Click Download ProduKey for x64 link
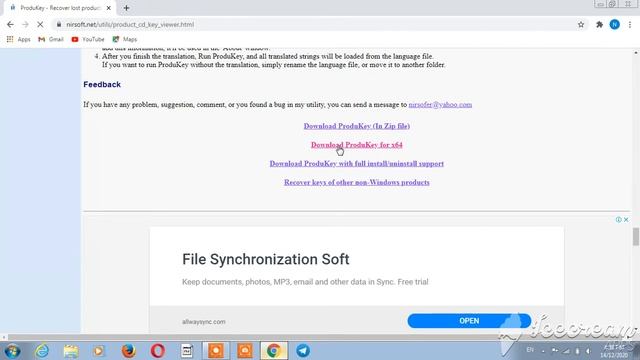This screenshot has width=640, height=360. [356, 145]
